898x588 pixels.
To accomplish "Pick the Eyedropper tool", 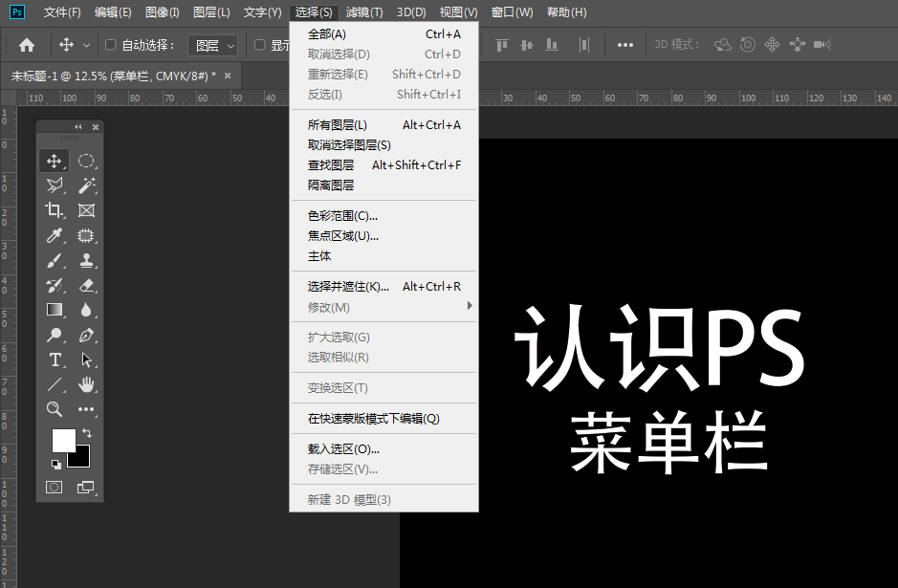I will pyautogui.click(x=55, y=236).
